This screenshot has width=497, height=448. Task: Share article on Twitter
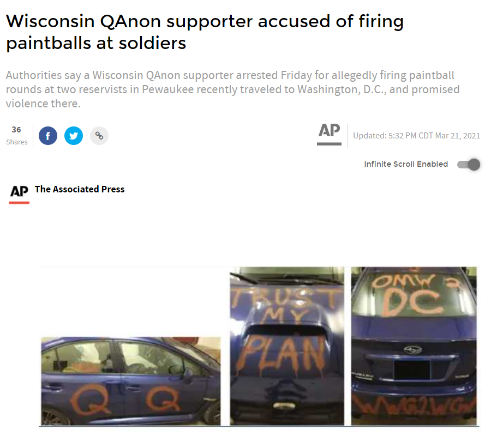[x=74, y=136]
